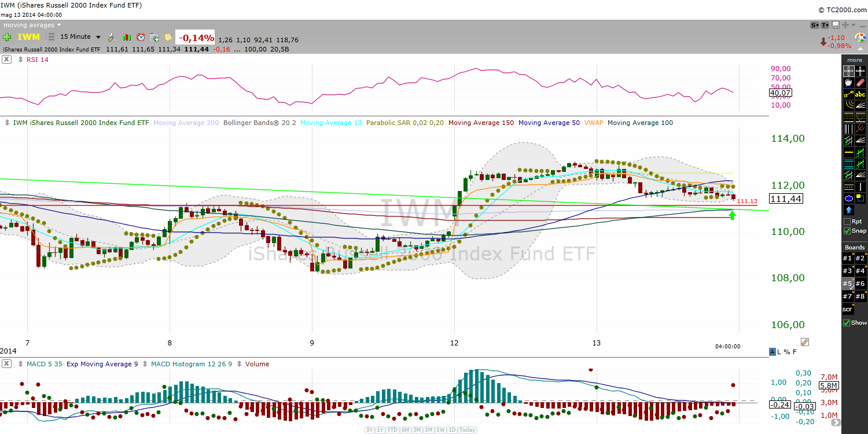
Task: Toggle arithmetic scale A button
Action: coord(772,352)
